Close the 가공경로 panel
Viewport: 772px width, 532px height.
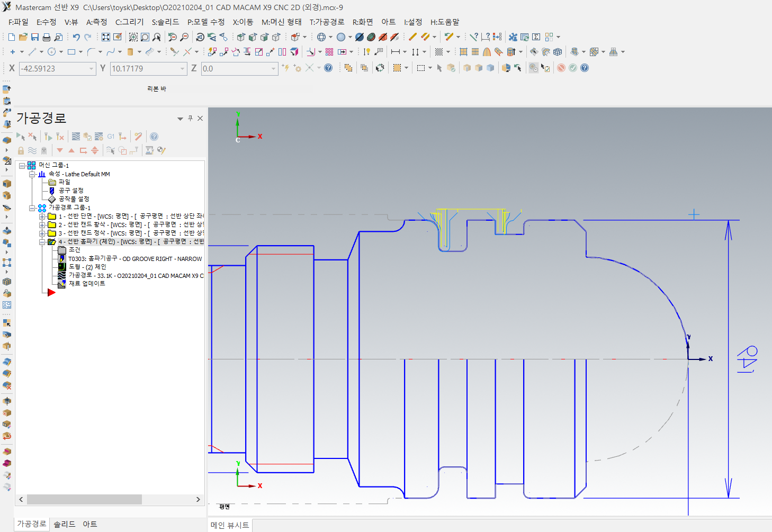pos(200,119)
